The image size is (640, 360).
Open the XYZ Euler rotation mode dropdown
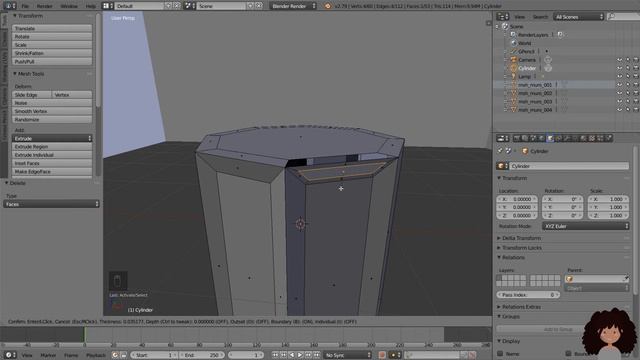[586, 226]
